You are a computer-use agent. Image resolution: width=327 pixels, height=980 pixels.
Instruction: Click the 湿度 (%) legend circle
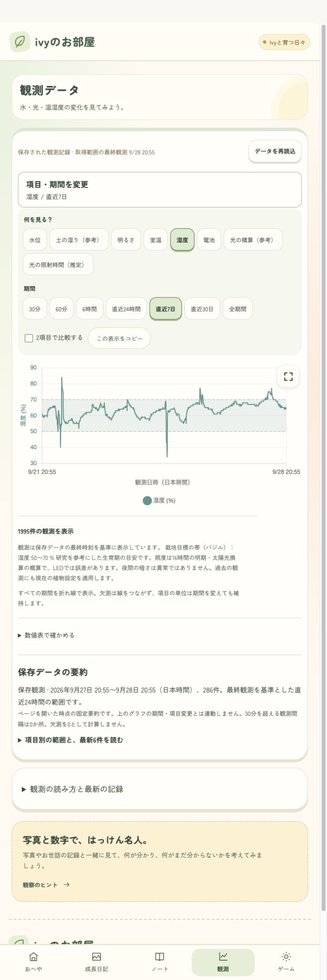coord(147,500)
